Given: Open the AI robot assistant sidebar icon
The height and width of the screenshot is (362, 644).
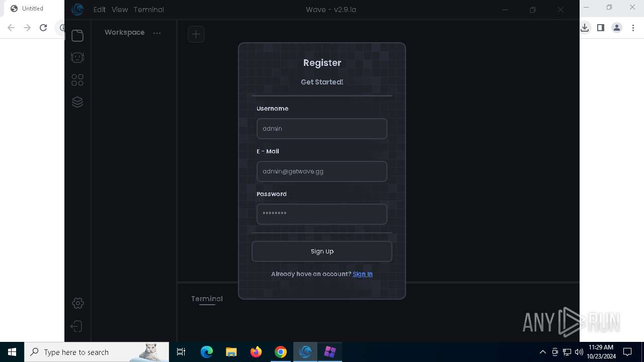Looking at the screenshot, I should (77, 58).
